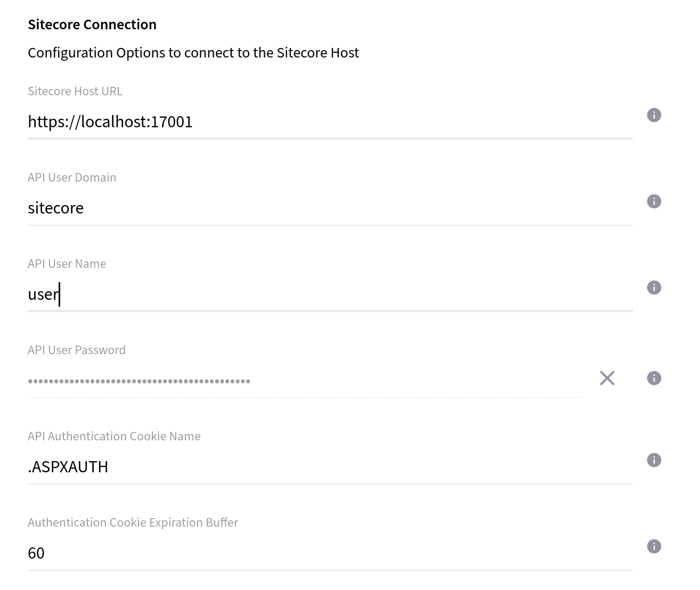Open info tooltip for API User Name
Screen dimensions: 700x590
pos(654,288)
